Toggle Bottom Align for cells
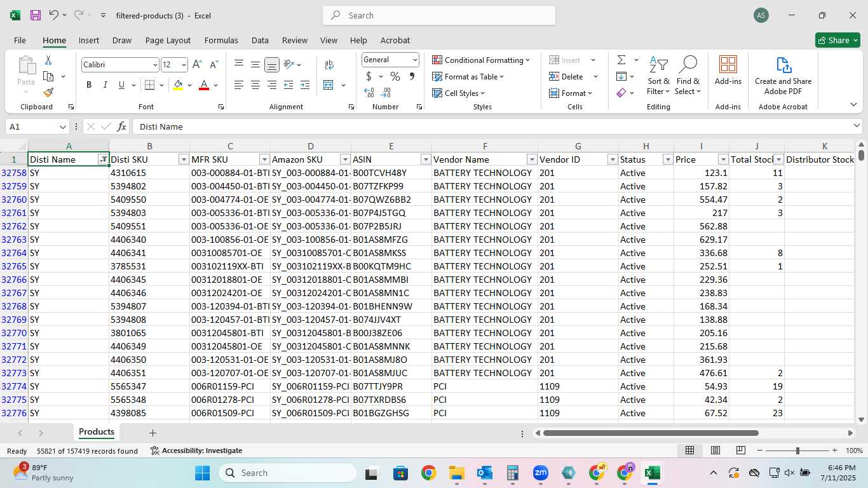868x488 pixels. tap(272, 65)
